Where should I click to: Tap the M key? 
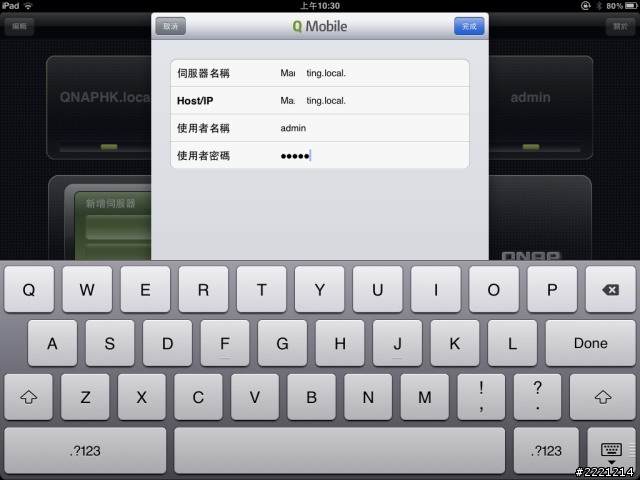click(x=424, y=397)
